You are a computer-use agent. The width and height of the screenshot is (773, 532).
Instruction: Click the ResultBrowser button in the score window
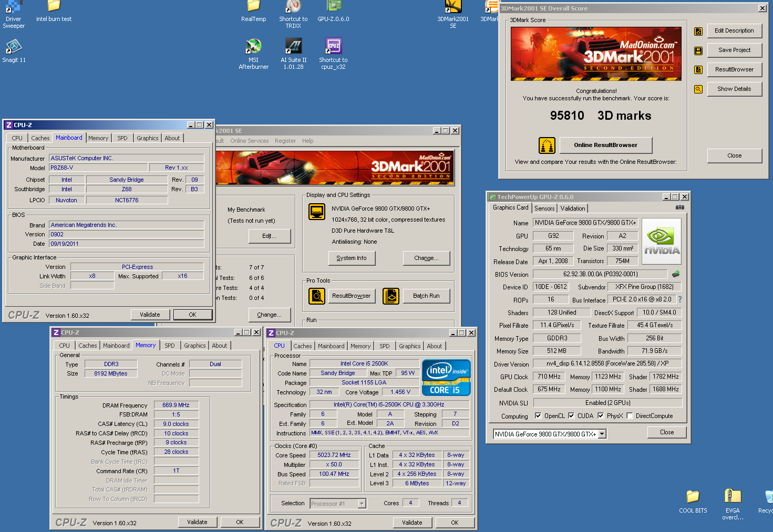(734, 70)
